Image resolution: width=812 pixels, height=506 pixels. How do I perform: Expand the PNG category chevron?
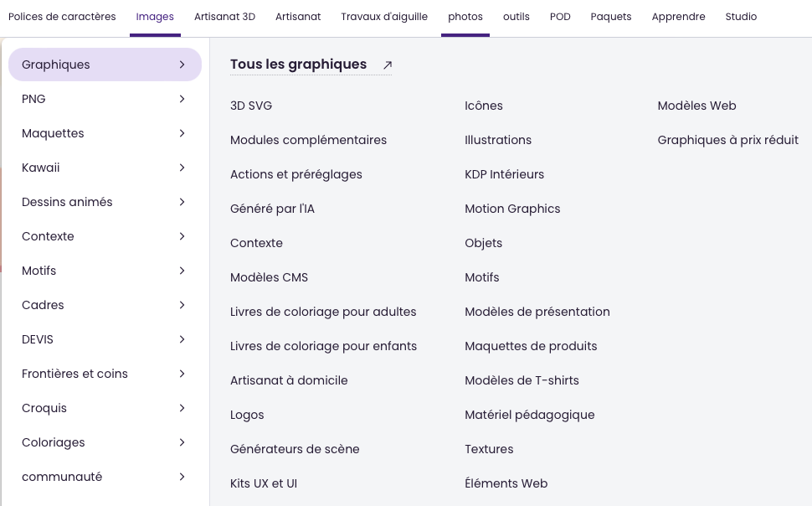tap(182, 99)
